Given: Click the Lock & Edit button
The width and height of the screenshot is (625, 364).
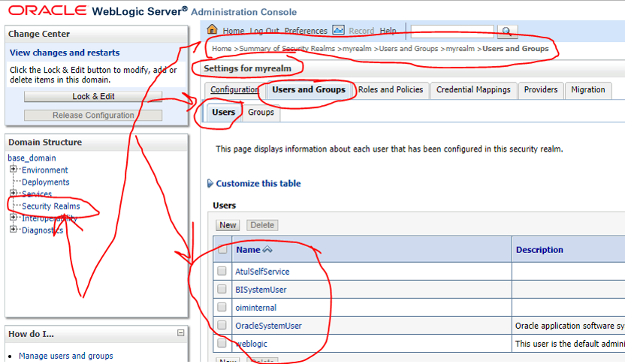Looking at the screenshot, I should tap(93, 96).
